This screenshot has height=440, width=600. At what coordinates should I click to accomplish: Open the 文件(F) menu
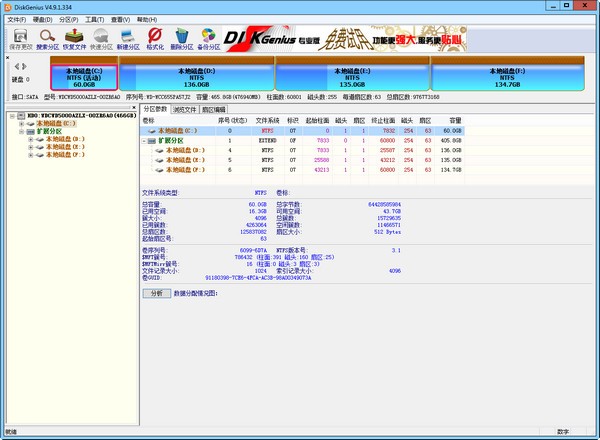coord(16,19)
